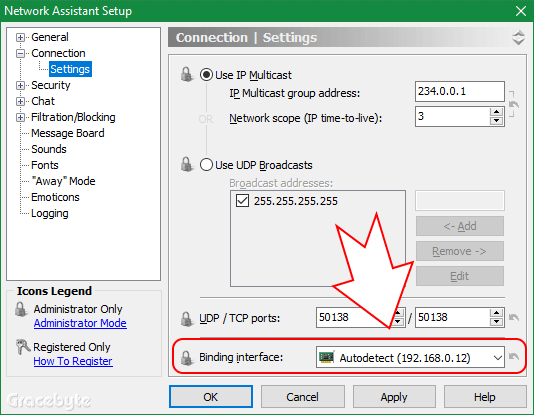534x415 pixels.
Task: Click the OK button
Action: [211, 397]
